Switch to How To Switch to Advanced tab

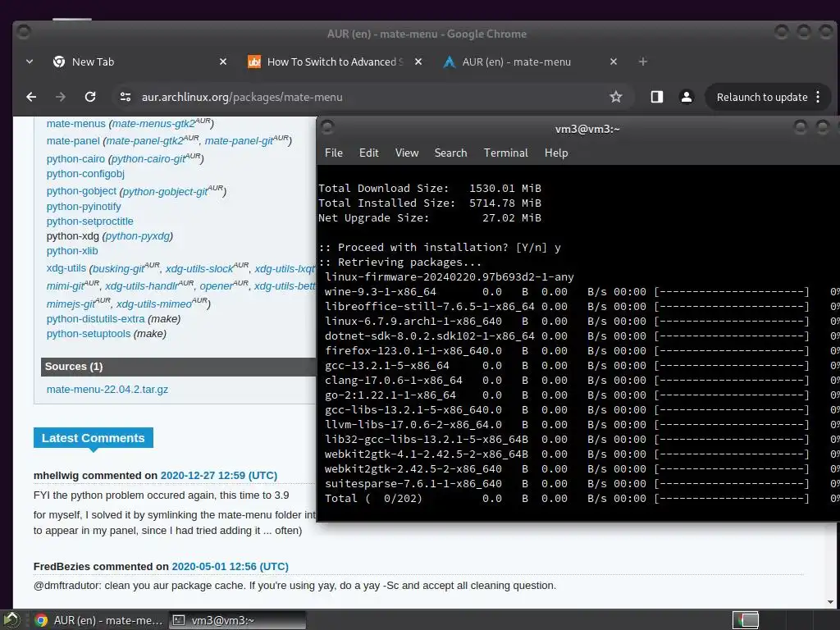pos(335,62)
